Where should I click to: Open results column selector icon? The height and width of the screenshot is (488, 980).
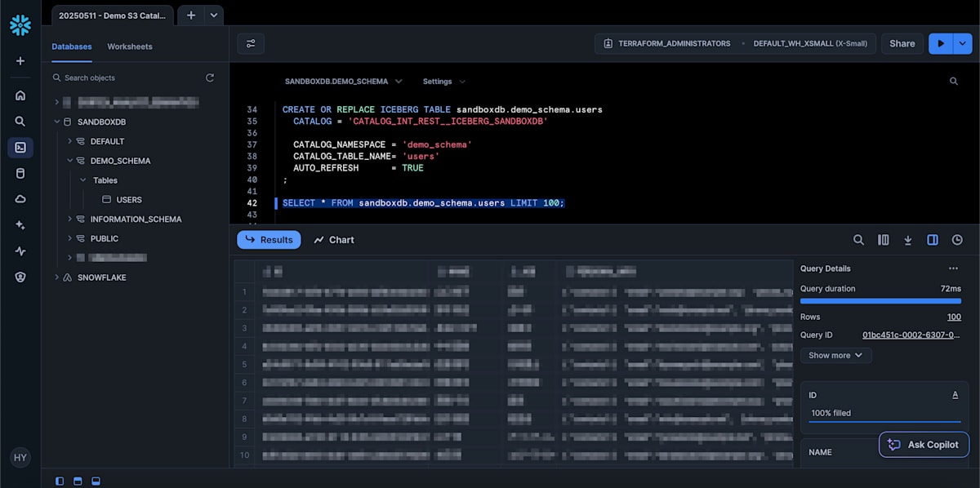click(883, 240)
